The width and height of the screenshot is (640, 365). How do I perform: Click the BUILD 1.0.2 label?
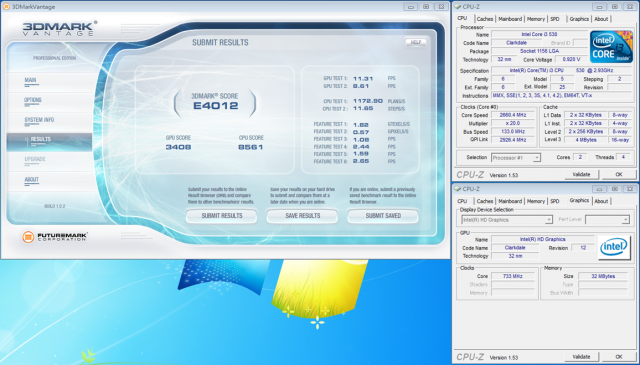click(x=55, y=206)
